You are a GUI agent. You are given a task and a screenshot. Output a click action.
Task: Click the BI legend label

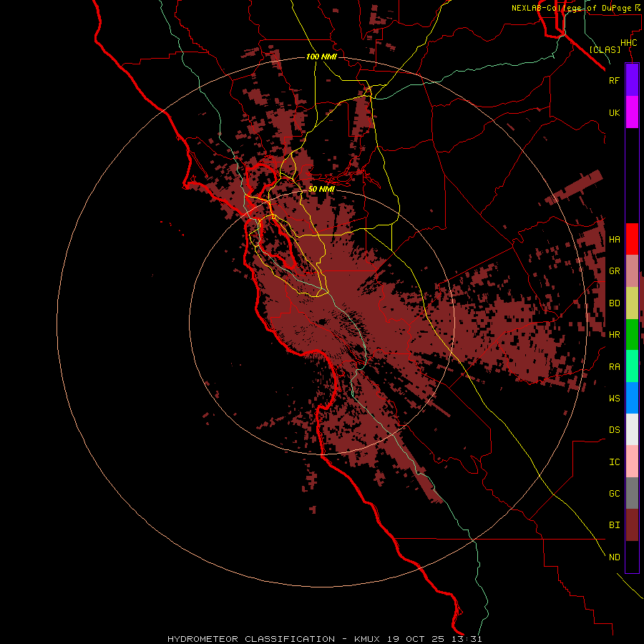pos(615,525)
